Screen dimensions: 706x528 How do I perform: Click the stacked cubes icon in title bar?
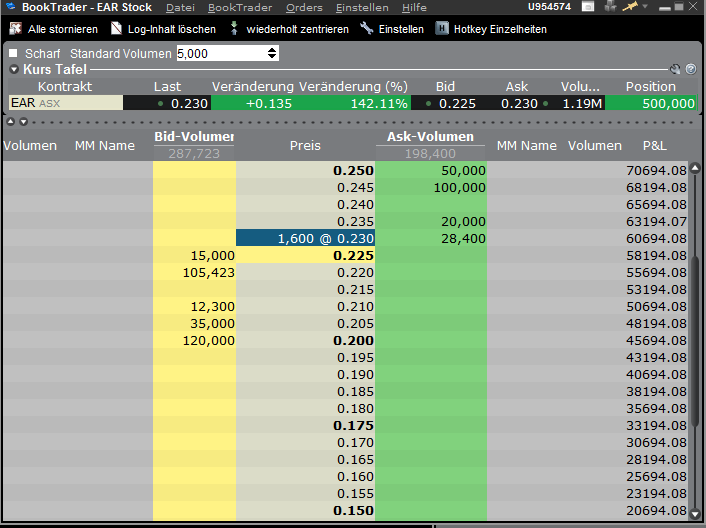pos(612,7)
